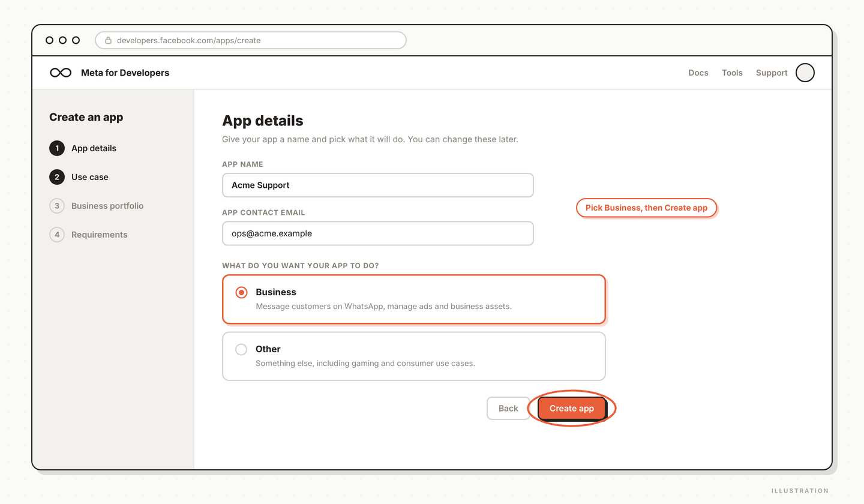Open the Tools menu item

coord(732,73)
